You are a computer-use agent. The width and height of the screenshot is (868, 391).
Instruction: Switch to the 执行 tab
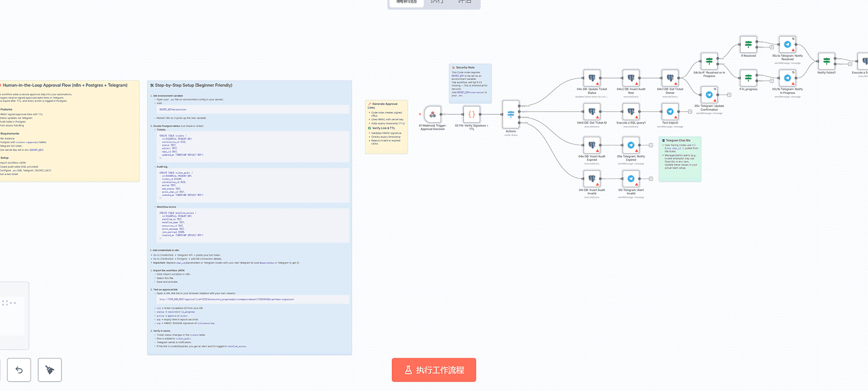click(x=437, y=2)
